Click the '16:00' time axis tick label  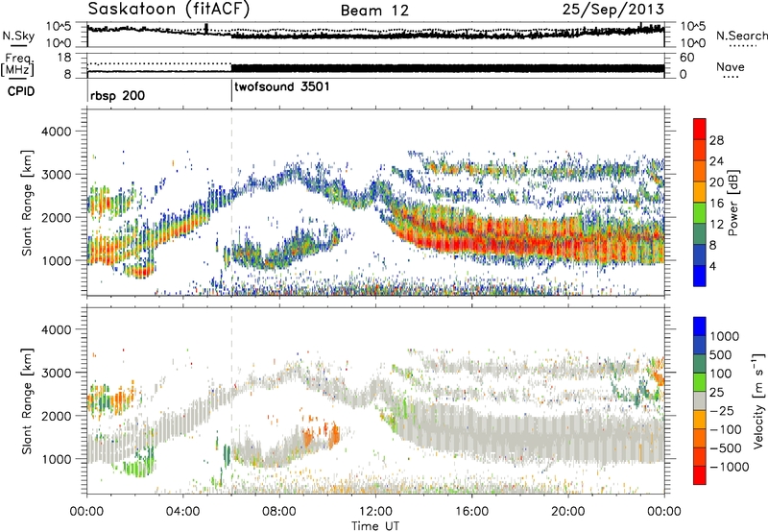pos(471,512)
